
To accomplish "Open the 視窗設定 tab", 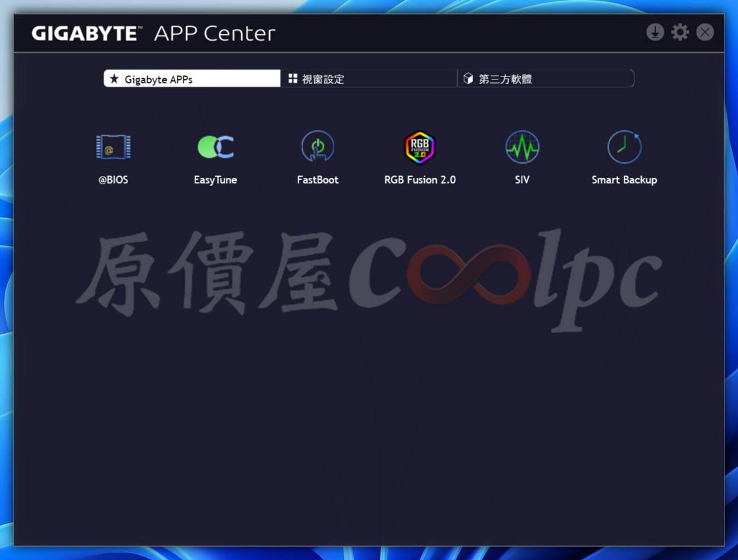I will 369,79.
